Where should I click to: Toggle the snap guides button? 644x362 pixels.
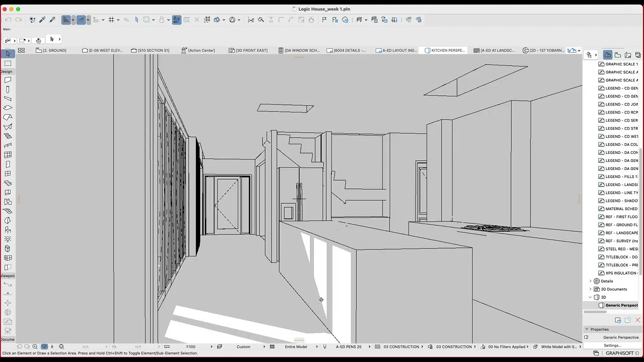81,20
